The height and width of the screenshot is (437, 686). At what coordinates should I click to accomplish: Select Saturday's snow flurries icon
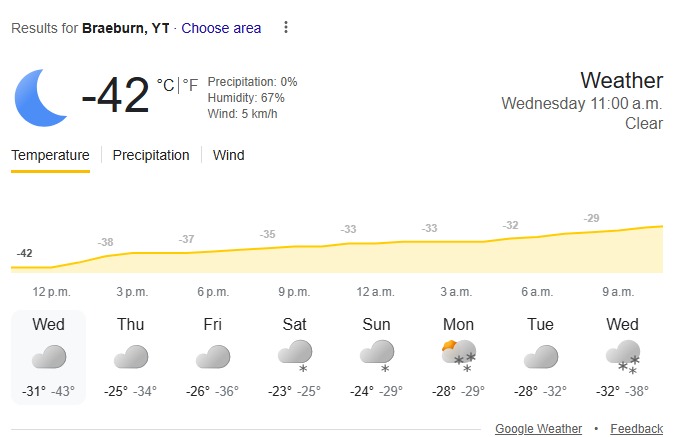[295, 355]
